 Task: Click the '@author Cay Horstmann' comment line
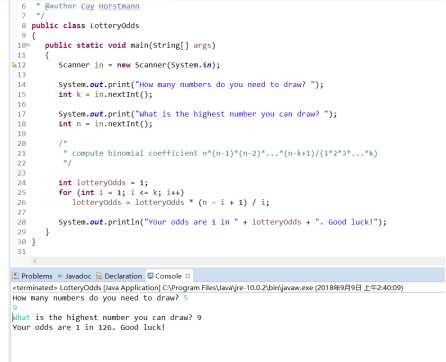coord(92,6)
